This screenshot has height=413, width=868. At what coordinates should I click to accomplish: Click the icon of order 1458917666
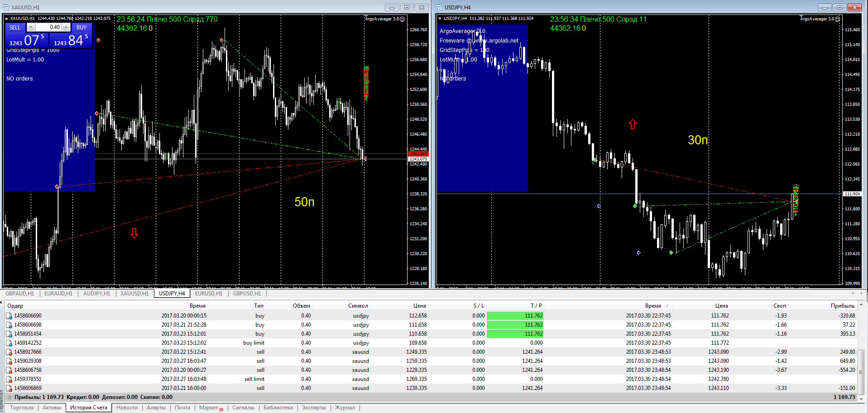tap(9, 352)
